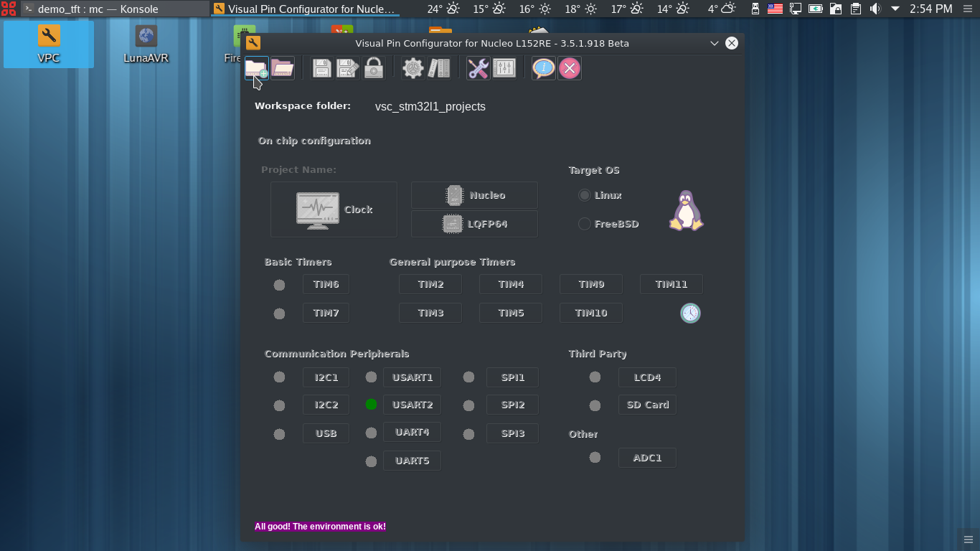The image size is (980, 551).
Task: Save the project using the floppy disk icon
Action: pos(321,68)
